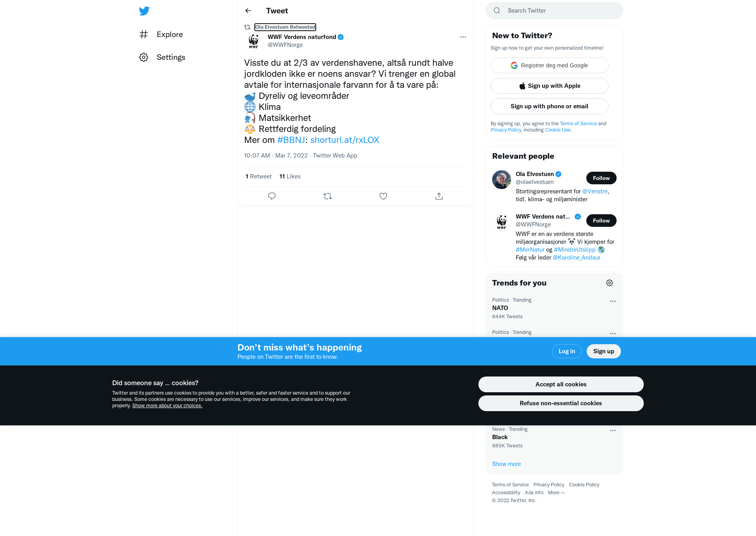The width and height of the screenshot is (756, 536).
Task: Go back using the arrow icon
Action: tap(248, 11)
